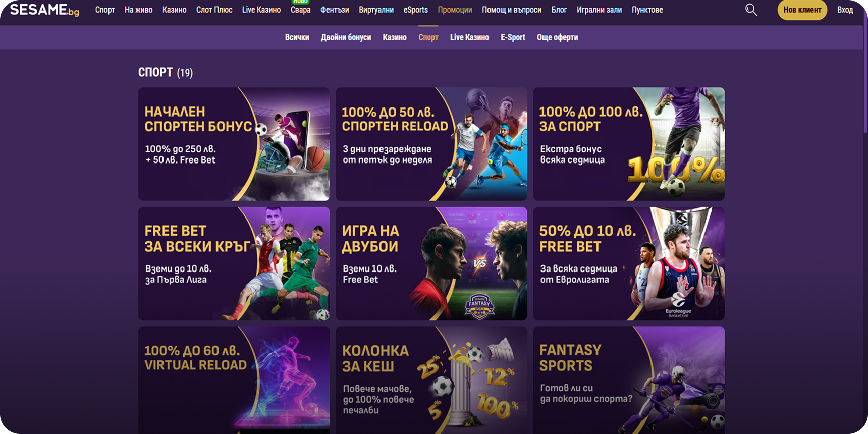Select the Всички promotions tab
Viewport: 868px width, 434px height.
tap(297, 37)
